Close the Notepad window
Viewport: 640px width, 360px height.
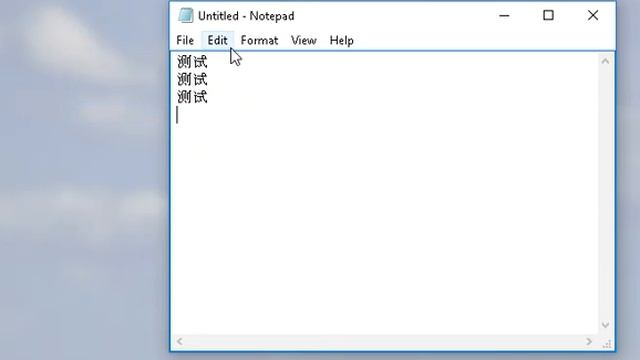[x=593, y=16]
